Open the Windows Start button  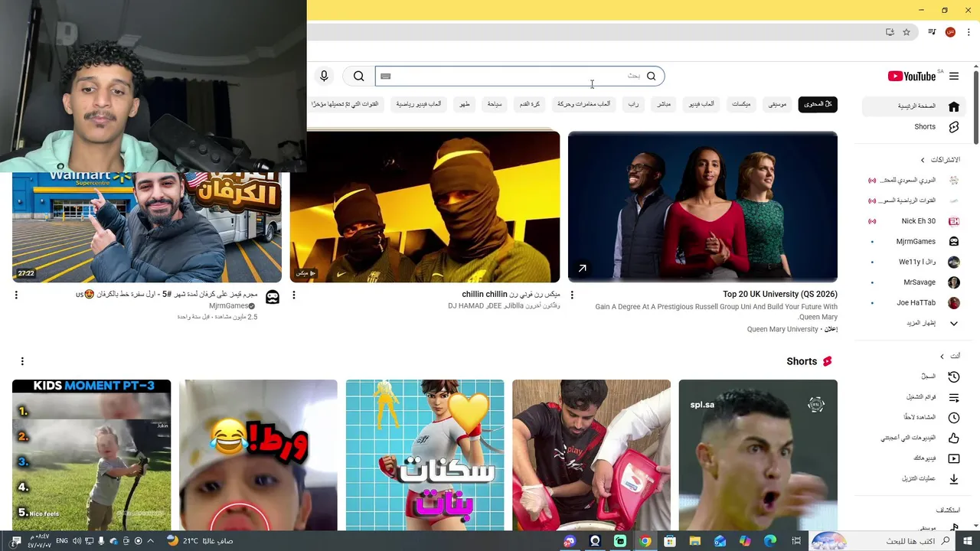(969, 541)
